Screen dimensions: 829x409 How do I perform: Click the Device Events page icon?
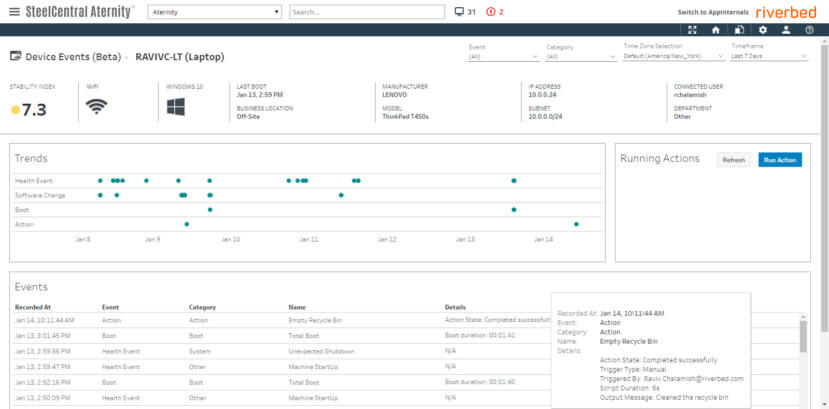[x=15, y=57]
